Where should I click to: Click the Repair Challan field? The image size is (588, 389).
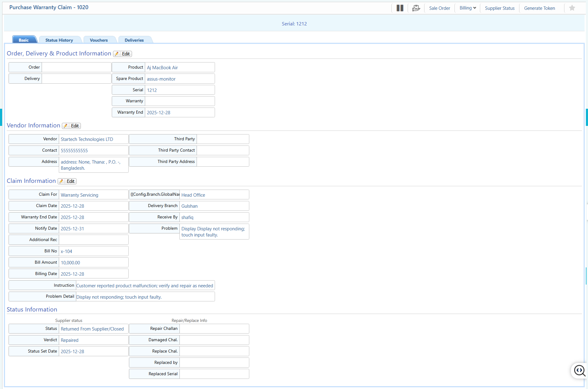(x=214, y=329)
